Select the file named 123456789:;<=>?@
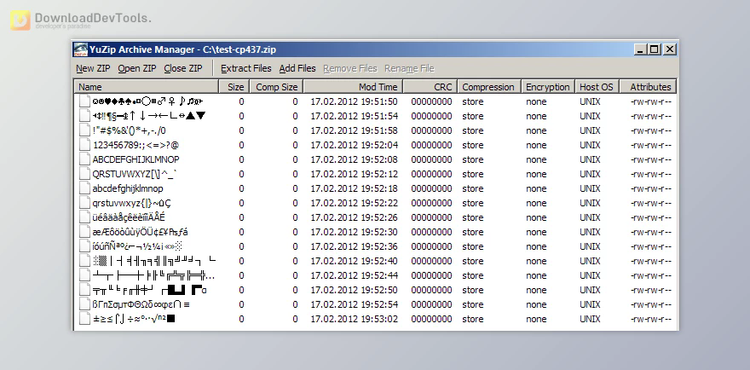 tap(136, 145)
